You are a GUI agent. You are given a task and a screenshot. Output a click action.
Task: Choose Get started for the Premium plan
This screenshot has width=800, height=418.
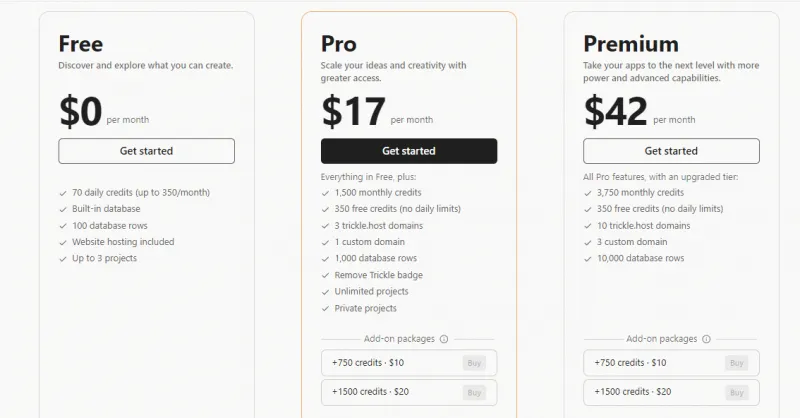point(671,151)
